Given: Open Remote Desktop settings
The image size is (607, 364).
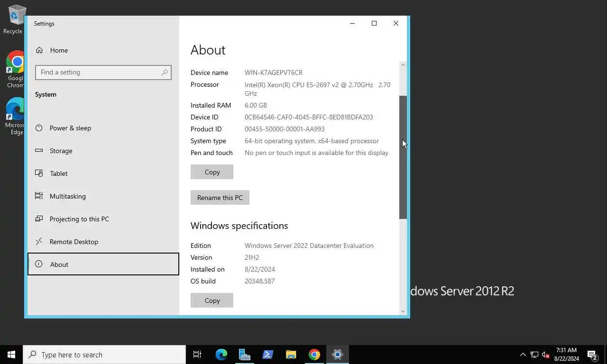Looking at the screenshot, I should coord(103,242).
